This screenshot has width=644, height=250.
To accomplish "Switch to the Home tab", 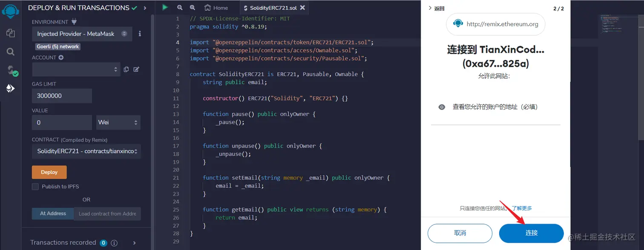I will pyautogui.click(x=216, y=8).
